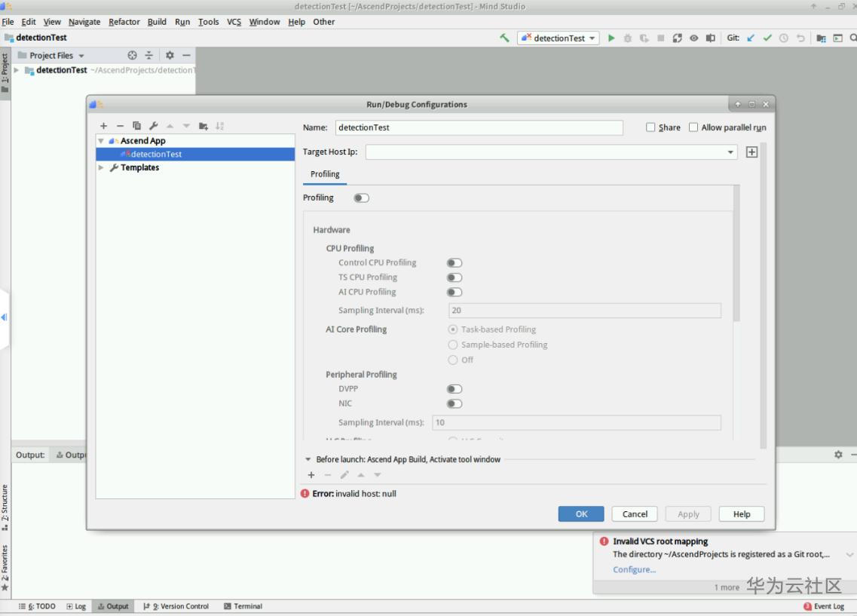857x616 pixels.
Task: Select the Off radio for AI Core Profiling
Action: pyautogui.click(x=452, y=360)
